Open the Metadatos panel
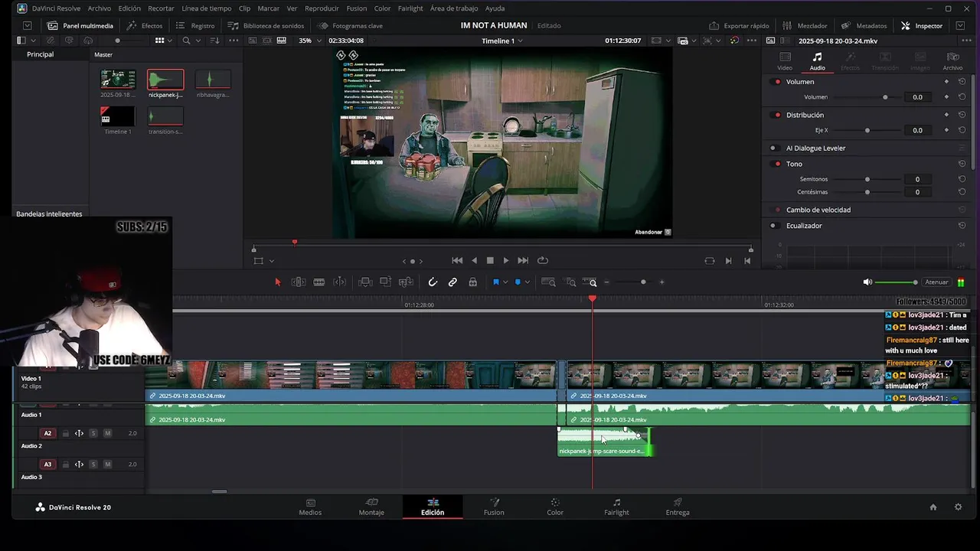The height and width of the screenshot is (551, 980). pos(864,25)
